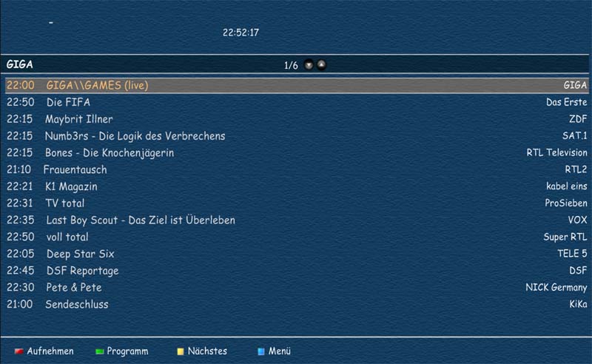Click the Das Erste channel name
The height and width of the screenshot is (364, 592).
tap(566, 102)
